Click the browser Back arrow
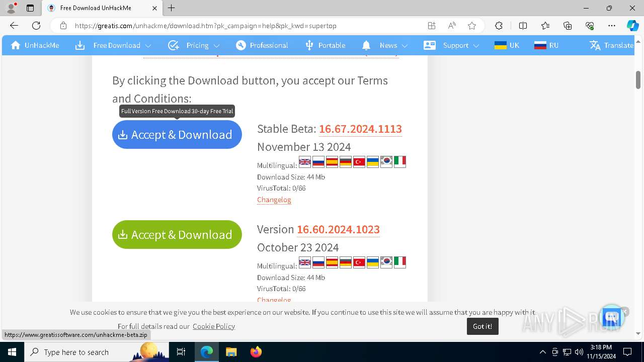Viewport: 644px width, 362px height. pos(14,26)
